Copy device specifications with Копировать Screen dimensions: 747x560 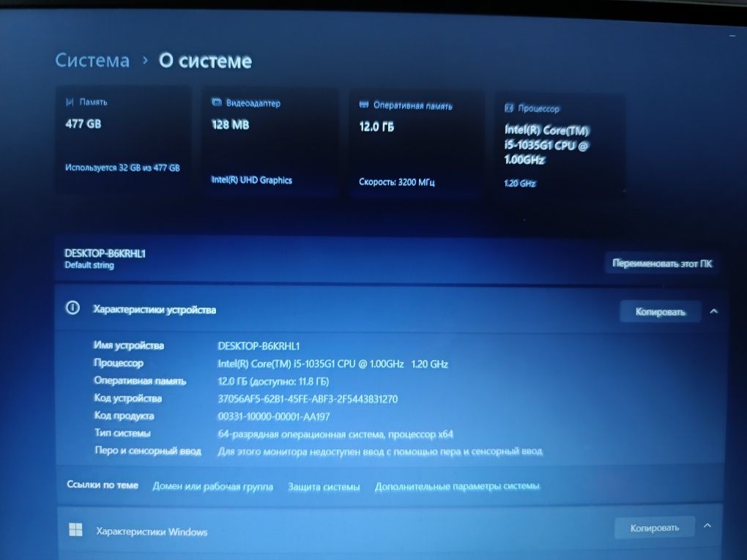[660, 312]
